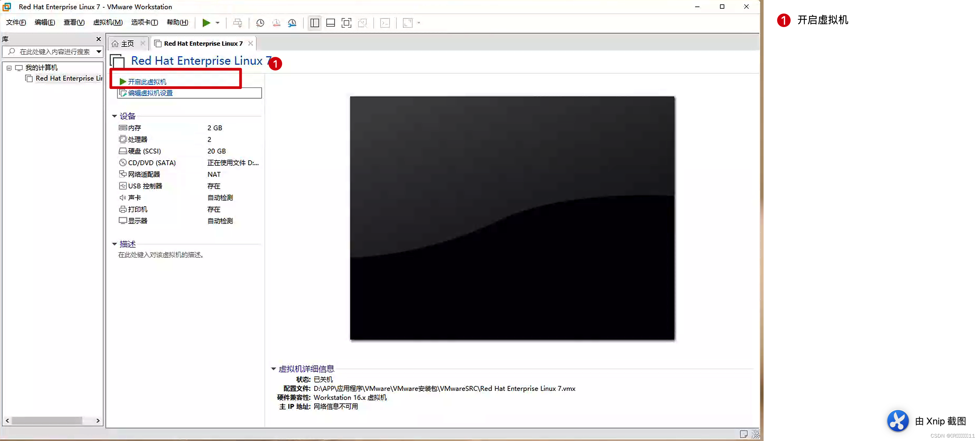Toggle the thumbnail bar view icon
Viewport: 980px width, 441px height.
330,23
